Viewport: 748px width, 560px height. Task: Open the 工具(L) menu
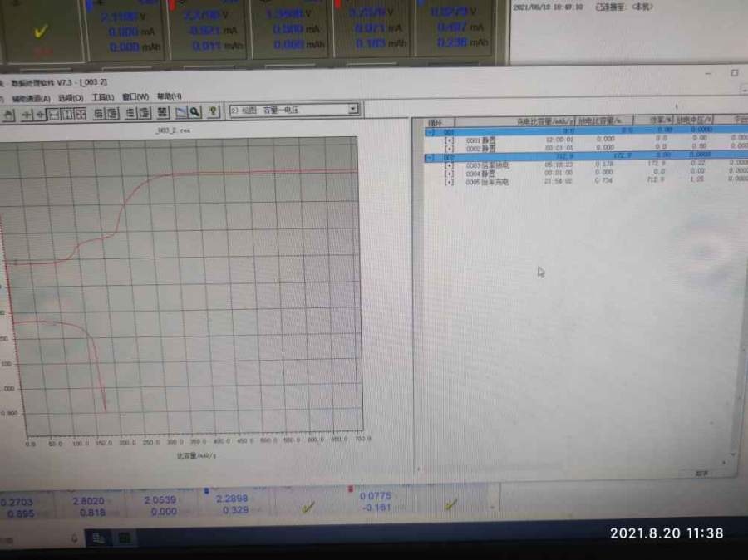click(x=103, y=97)
